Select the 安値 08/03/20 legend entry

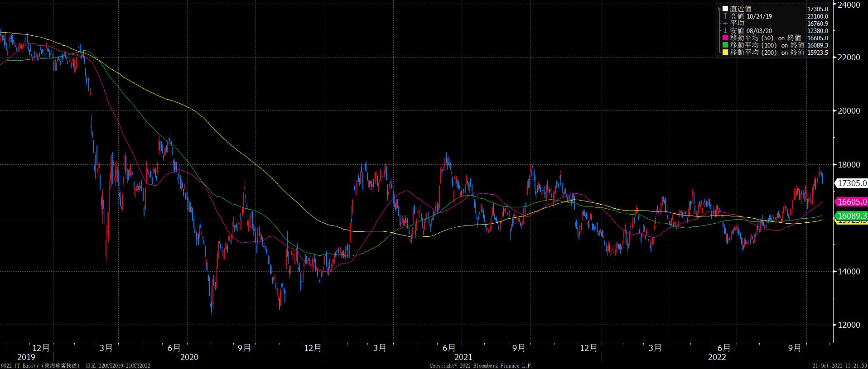[751, 31]
